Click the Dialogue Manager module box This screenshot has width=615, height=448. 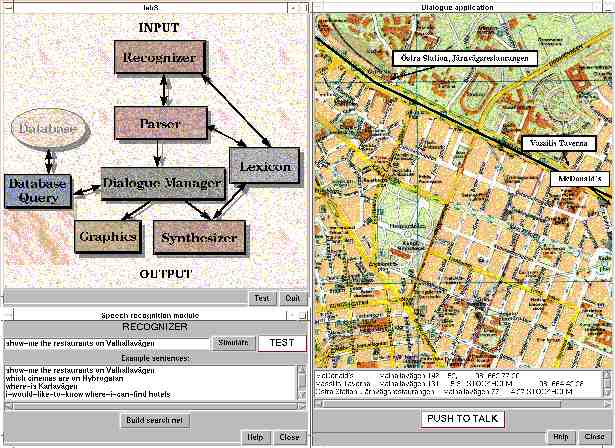coord(161,184)
